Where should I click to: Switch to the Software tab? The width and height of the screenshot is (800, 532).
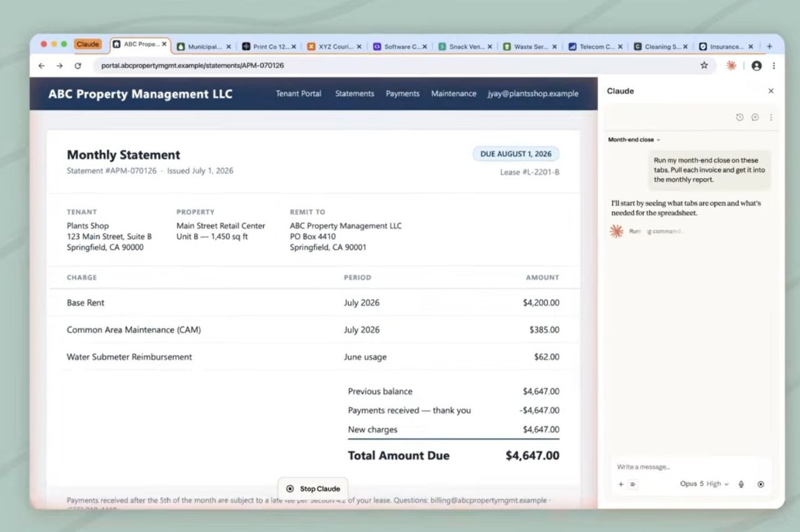point(400,47)
